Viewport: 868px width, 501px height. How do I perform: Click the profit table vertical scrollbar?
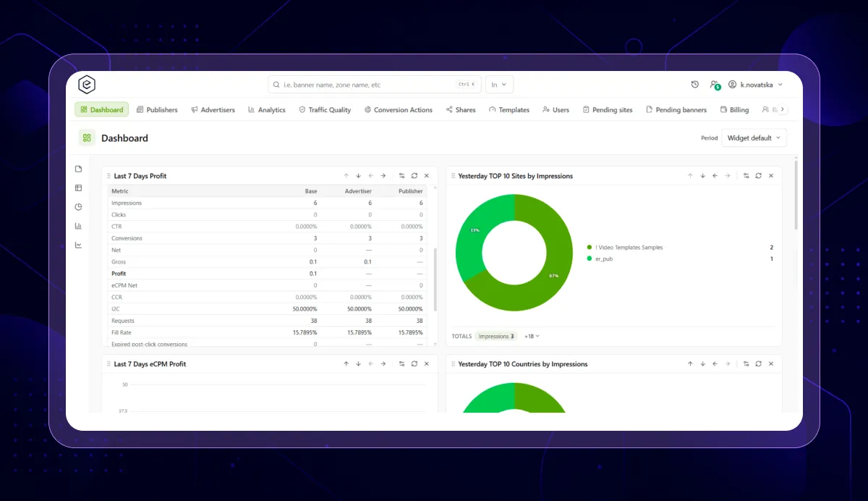435,279
